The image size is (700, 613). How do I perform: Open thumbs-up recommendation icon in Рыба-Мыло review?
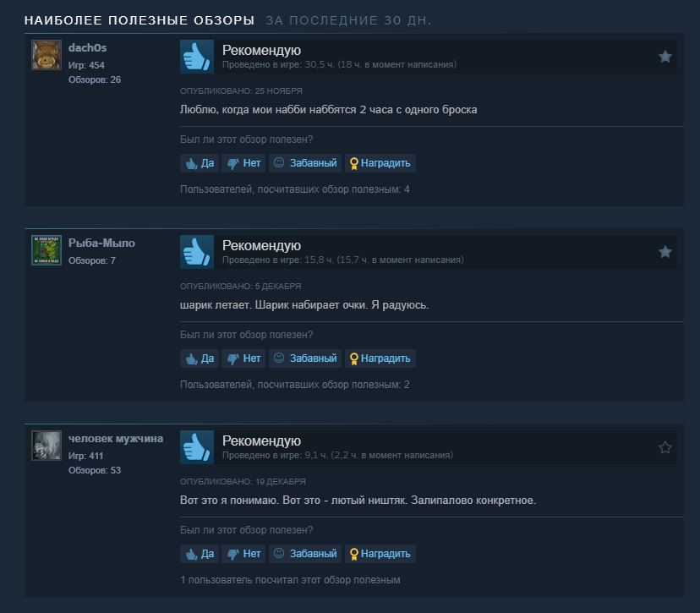197,252
